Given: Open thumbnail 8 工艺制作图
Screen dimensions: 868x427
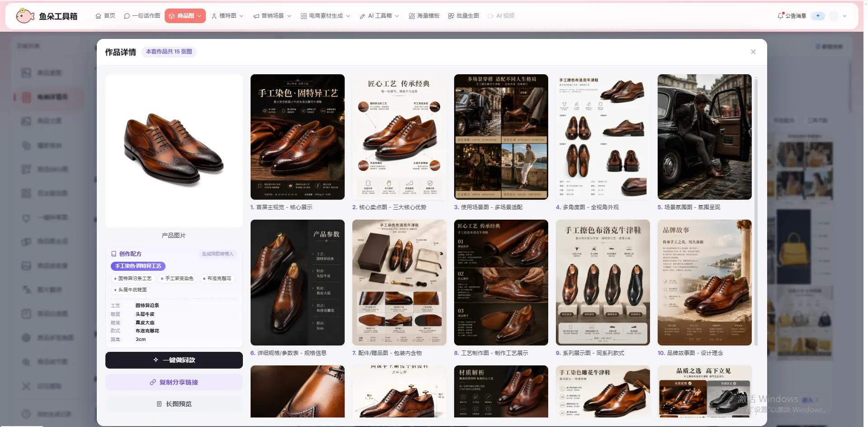Looking at the screenshot, I should tap(501, 283).
